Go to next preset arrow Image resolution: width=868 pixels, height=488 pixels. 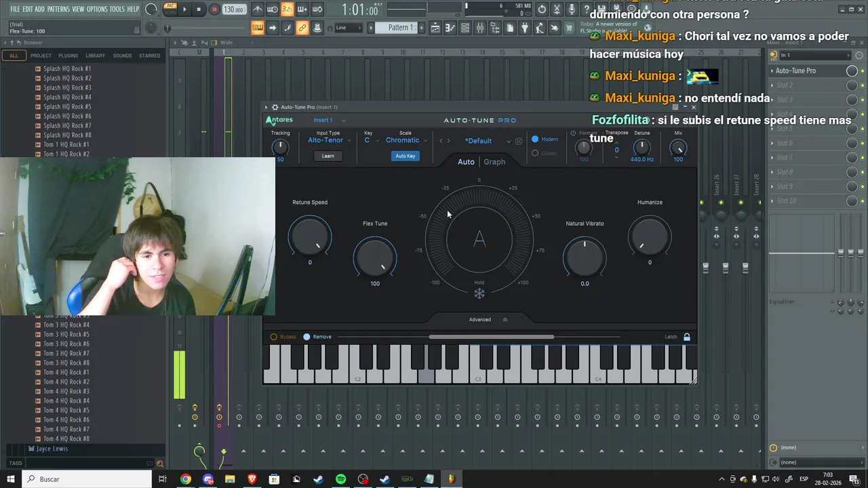click(448, 141)
